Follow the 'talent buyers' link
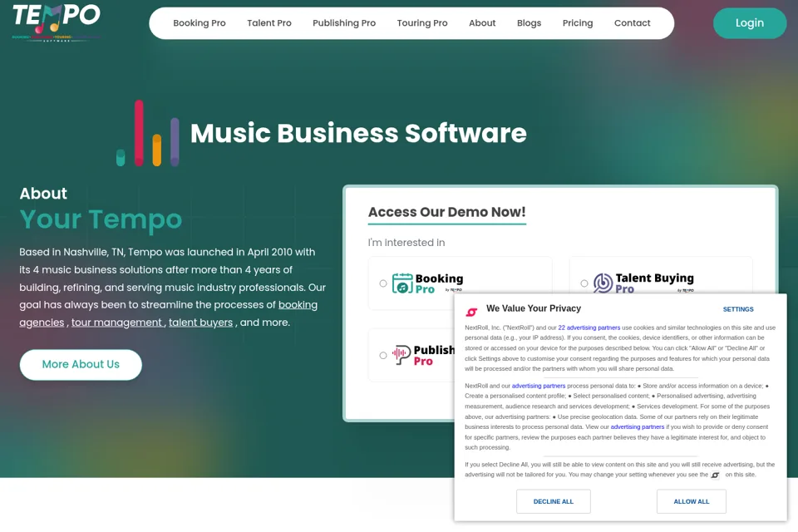 (200, 323)
